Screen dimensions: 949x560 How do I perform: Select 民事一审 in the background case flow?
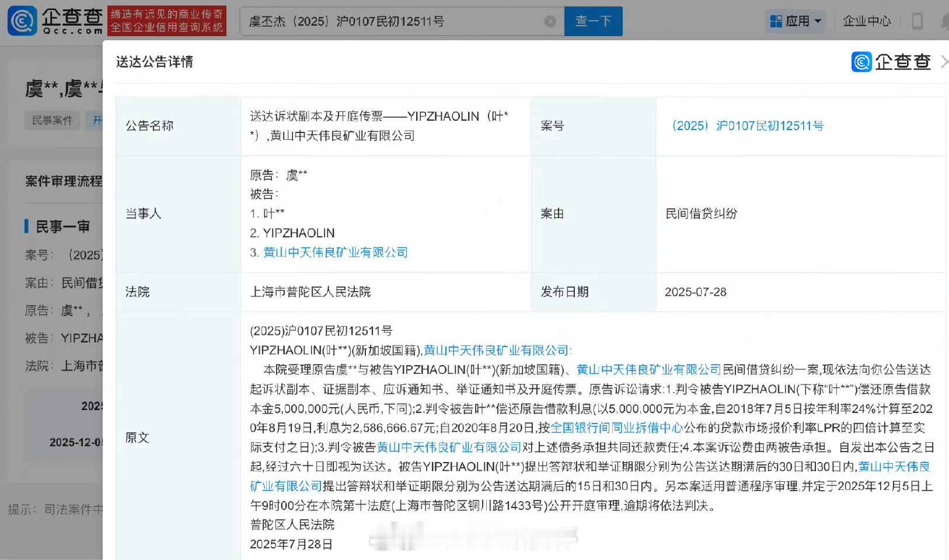62,226
